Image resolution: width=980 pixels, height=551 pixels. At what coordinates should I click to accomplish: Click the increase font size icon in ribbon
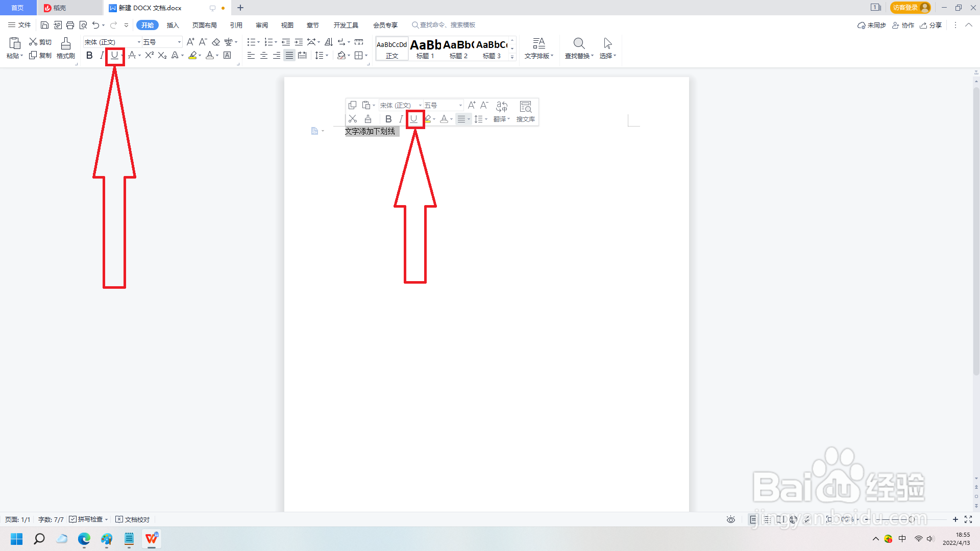(190, 42)
